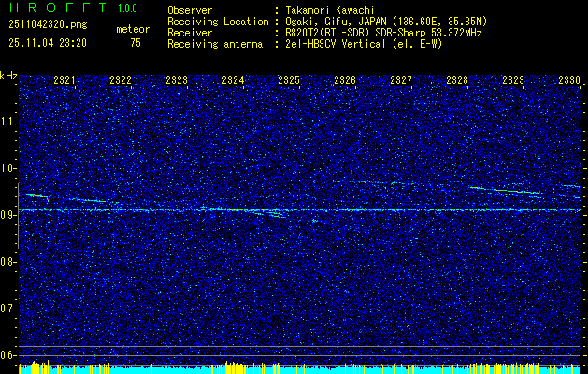Click observer name Takanori Kawachi
The image size is (588, 374).
point(330,10)
